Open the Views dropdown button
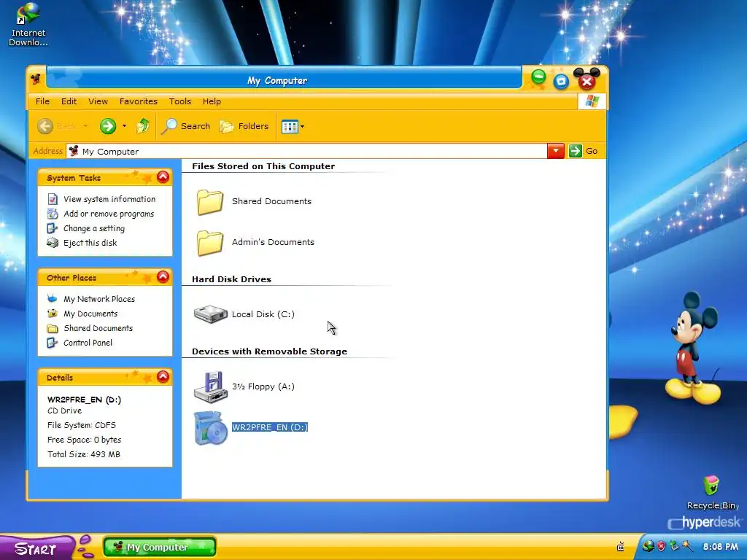747x560 pixels. (x=293, y=127)
